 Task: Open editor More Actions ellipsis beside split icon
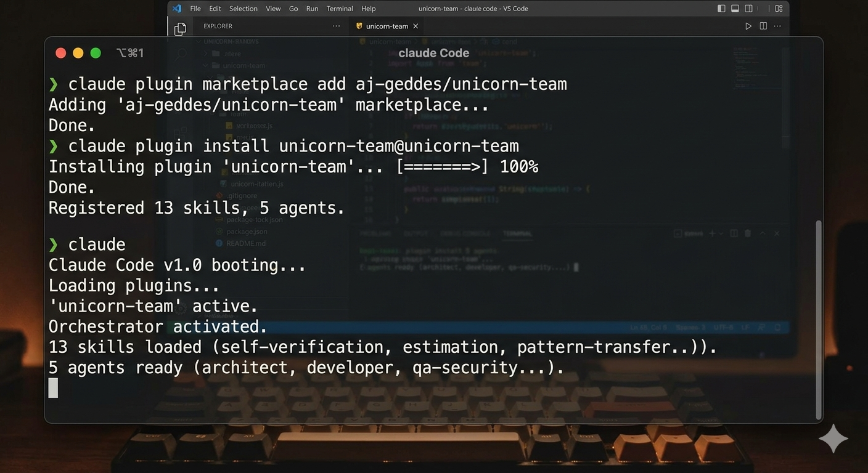[777, 26]
